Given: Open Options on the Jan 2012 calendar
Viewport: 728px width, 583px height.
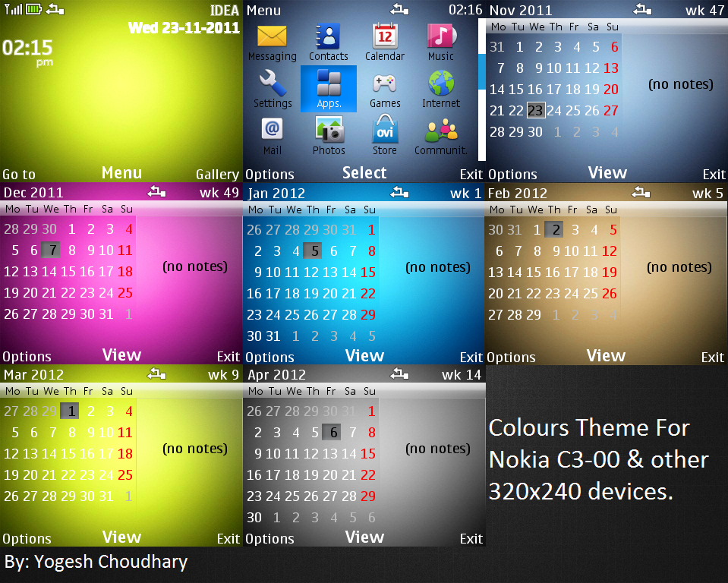Looking at the screenshot, I should (269, 356).
